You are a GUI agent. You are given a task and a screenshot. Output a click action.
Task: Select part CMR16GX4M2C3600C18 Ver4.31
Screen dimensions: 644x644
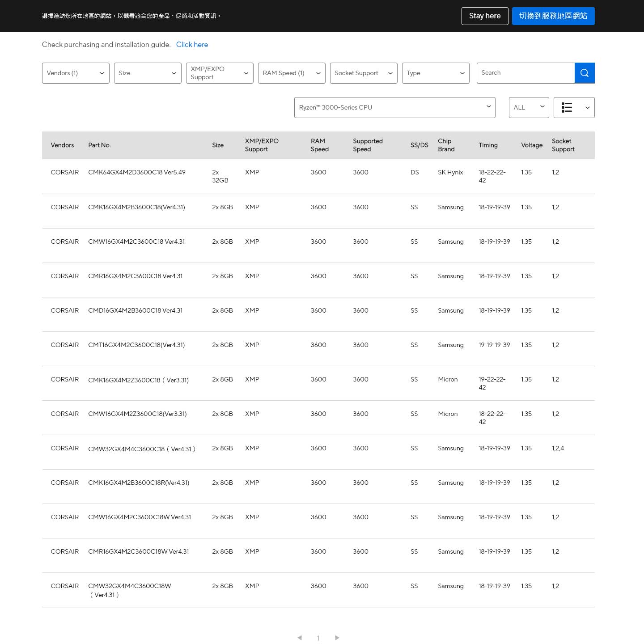point(136,276)
